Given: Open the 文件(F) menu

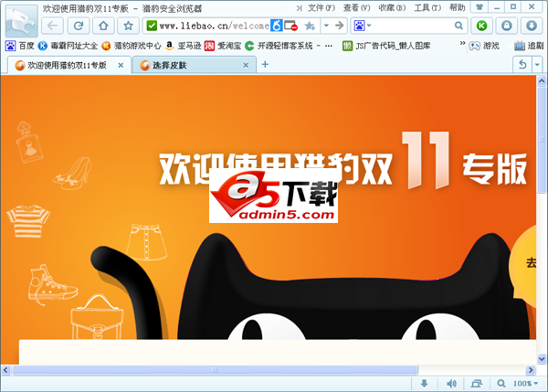Looking at the screenshot, I should pos(321,7).
